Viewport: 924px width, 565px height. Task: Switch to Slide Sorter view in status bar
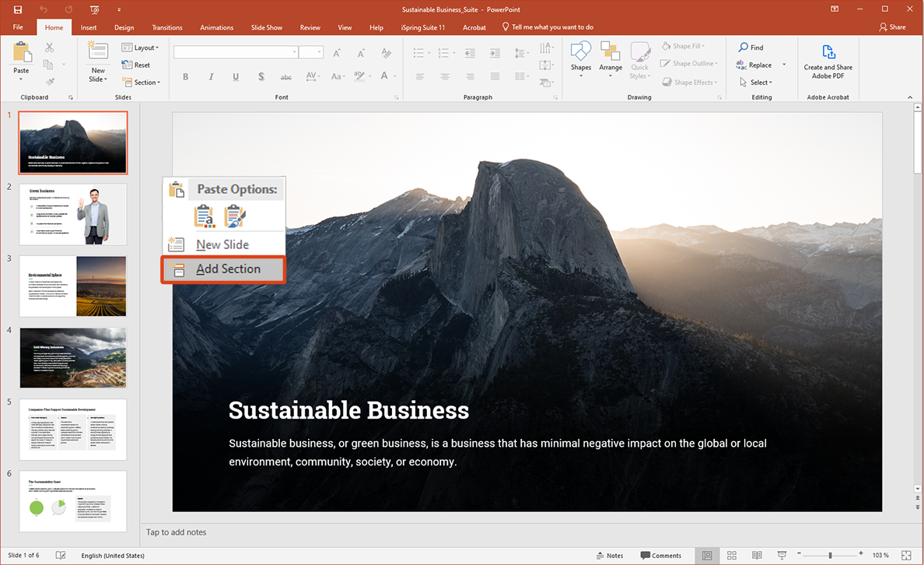point(731,555)
